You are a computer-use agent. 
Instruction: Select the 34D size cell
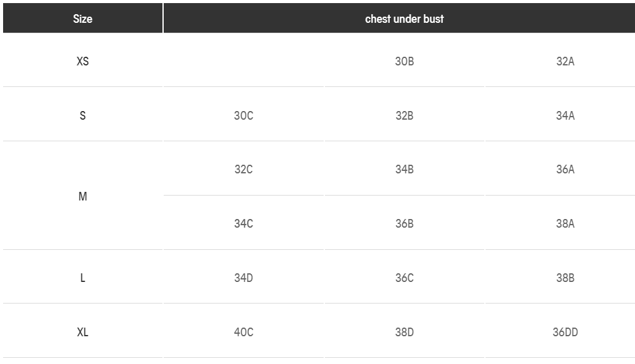tap(243, 278)
